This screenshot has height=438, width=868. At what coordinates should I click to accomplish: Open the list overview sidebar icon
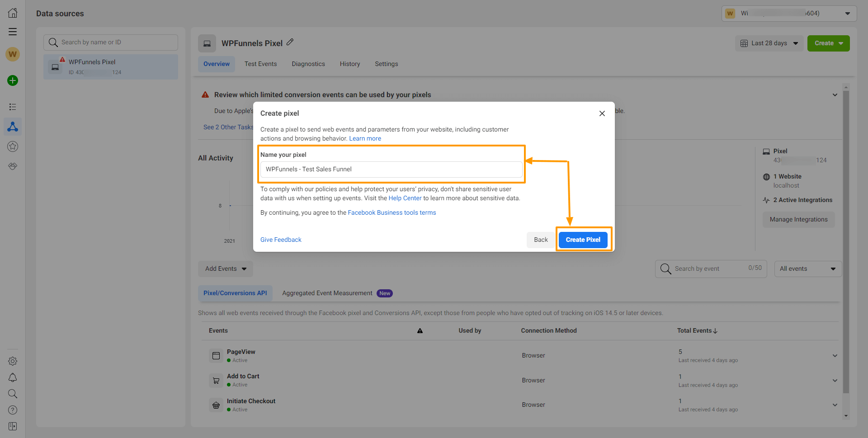point(13,107)
